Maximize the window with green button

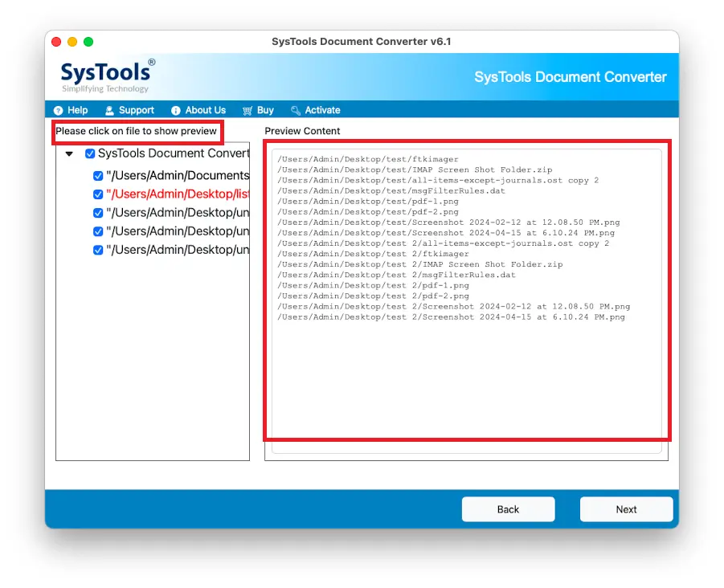tap(88, 42)
